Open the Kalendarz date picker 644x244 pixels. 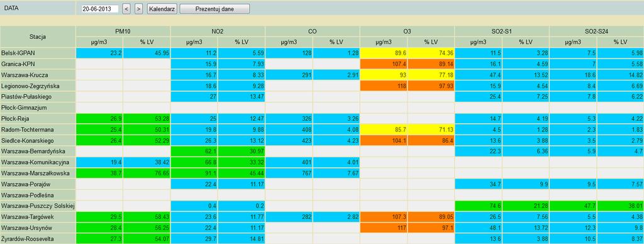(162, 9)
